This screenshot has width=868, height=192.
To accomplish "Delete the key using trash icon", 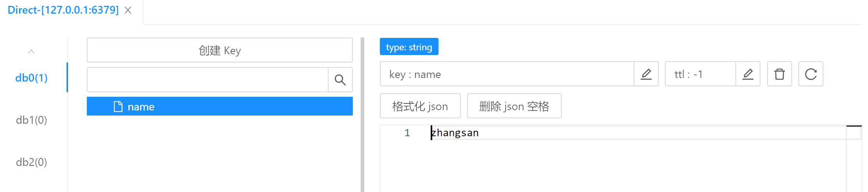I will 779,74.
